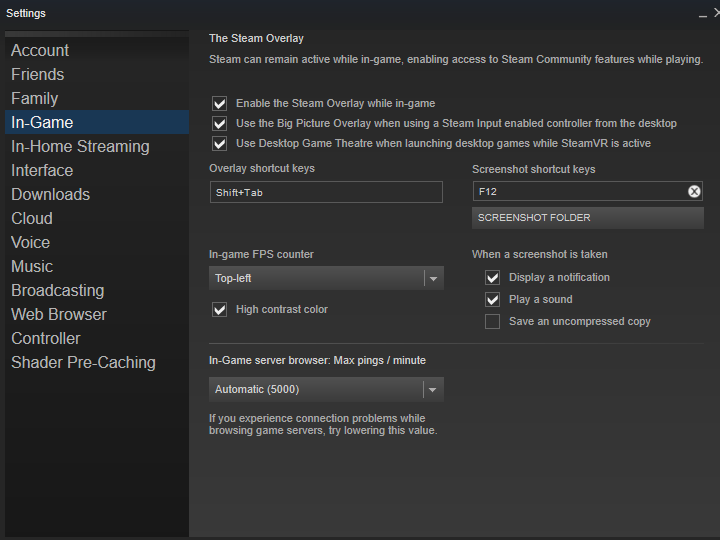Switch to the Friends settings page
This screenshot has width=720, height=540.
38,74
